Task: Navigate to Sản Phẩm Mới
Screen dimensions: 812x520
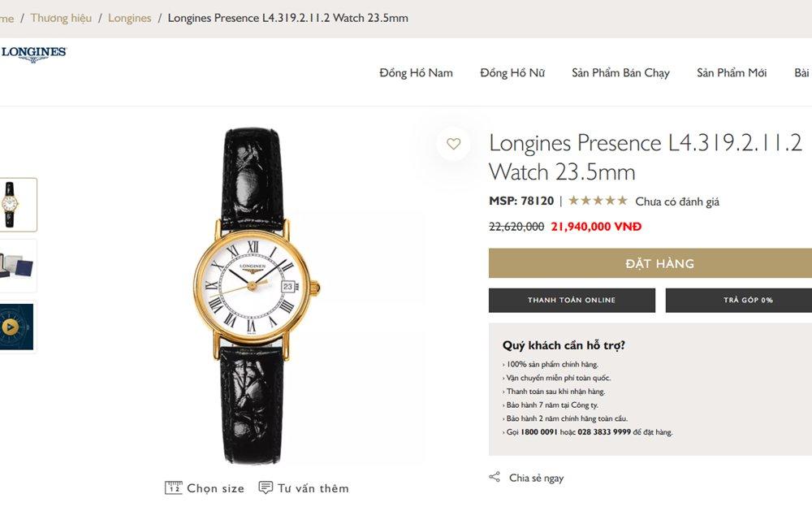Action: (x=732, y=73)
